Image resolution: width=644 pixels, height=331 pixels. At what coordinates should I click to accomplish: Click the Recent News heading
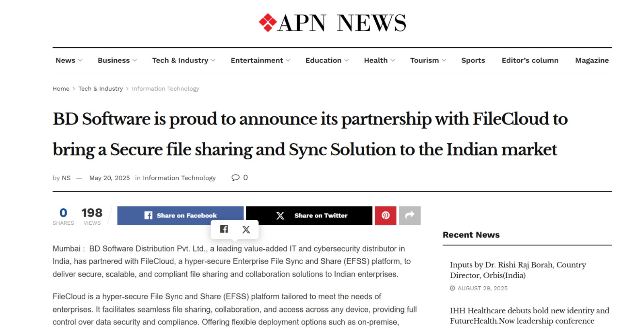[471, 235]
